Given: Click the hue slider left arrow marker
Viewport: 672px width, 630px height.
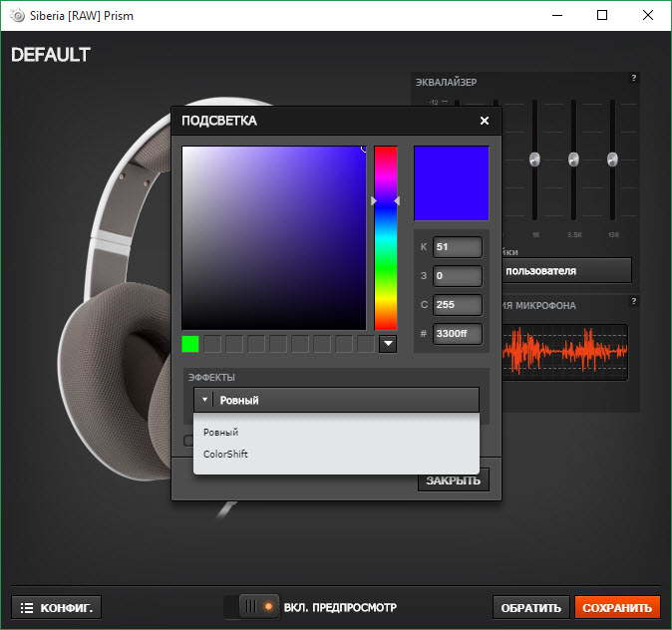Looking at the screenshot, I should [373, 200].
